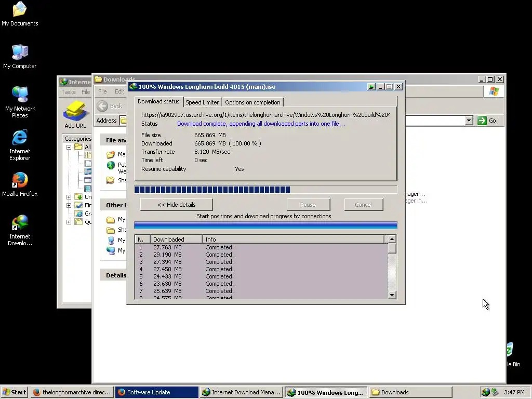
Task: Click the network status tray icon beside the clock
Action: click(x=495, y=392)
